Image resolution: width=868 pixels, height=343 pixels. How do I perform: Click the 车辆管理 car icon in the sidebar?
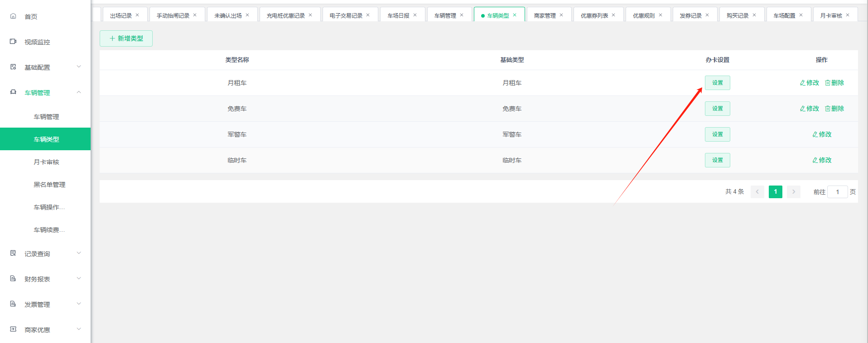click(x=13, y=92)
